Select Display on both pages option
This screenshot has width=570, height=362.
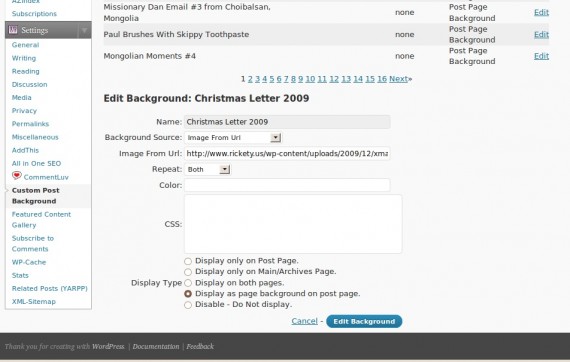(188, 283)
